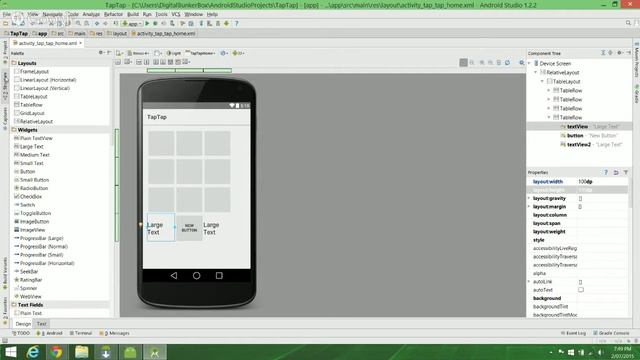Open the toolbar Help question mark
Screen dimensions: 640x360
point(236,24)
